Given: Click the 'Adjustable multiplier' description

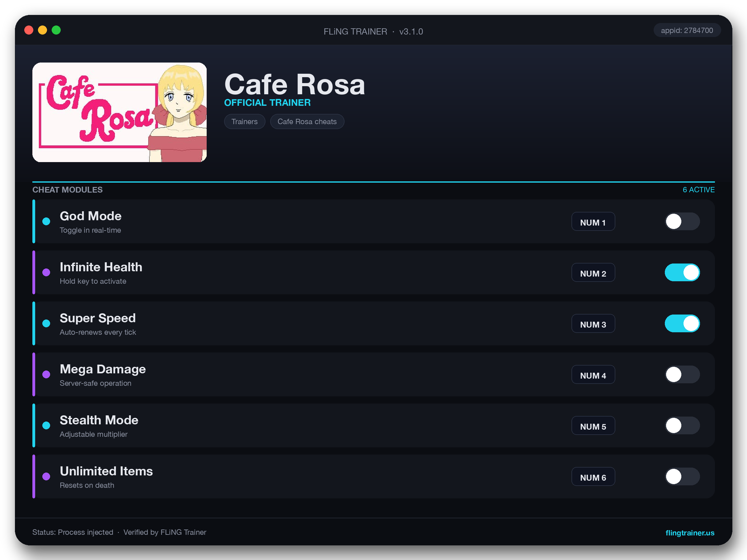Looking at the screenshot, I should point(94,434).
